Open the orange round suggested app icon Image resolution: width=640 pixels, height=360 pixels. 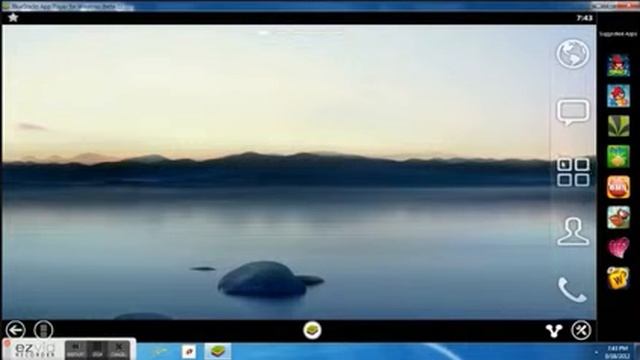click(x=618, y=187)
